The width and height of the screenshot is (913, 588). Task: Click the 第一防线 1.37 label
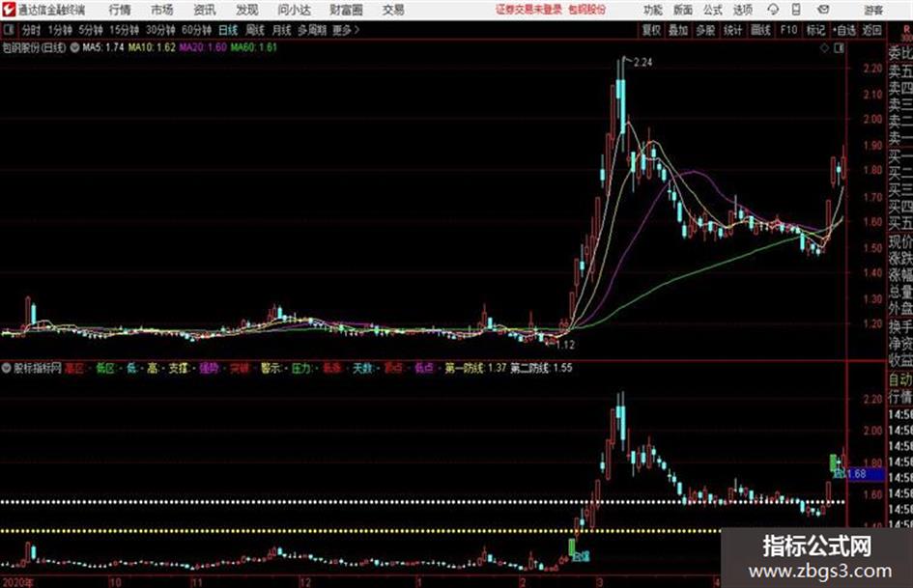pos(475,368)
